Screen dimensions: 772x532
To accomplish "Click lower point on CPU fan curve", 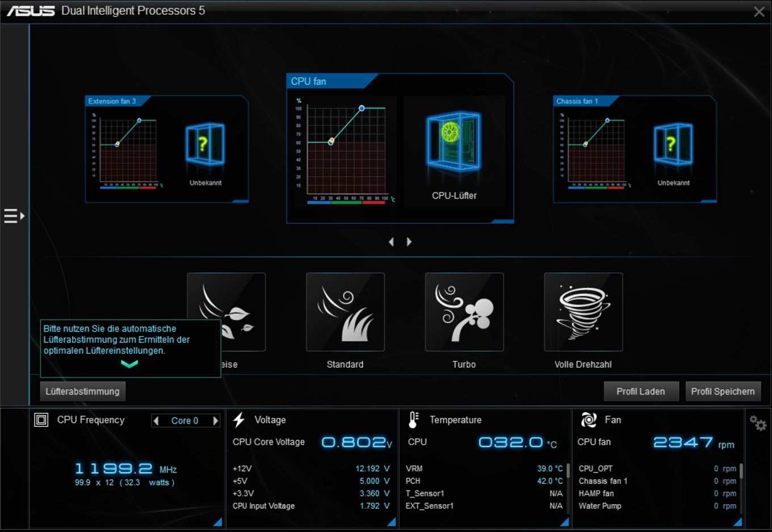I will coord(331,141).
